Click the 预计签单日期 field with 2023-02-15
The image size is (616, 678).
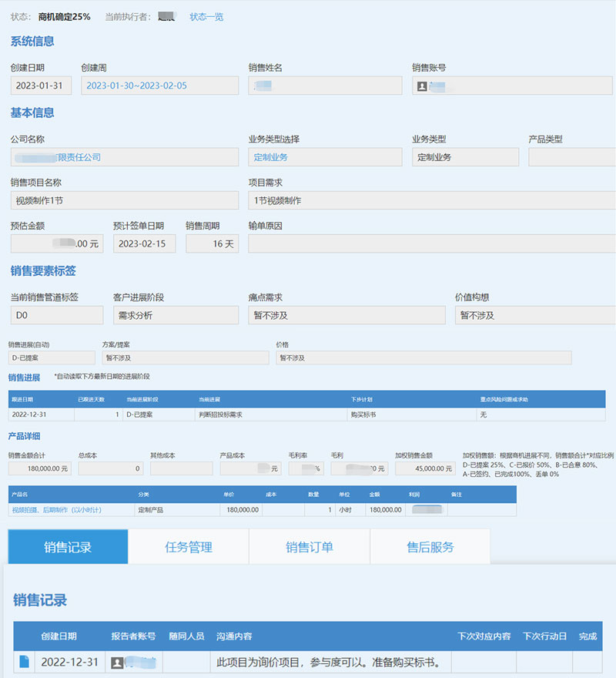click(x=144, y=243)
